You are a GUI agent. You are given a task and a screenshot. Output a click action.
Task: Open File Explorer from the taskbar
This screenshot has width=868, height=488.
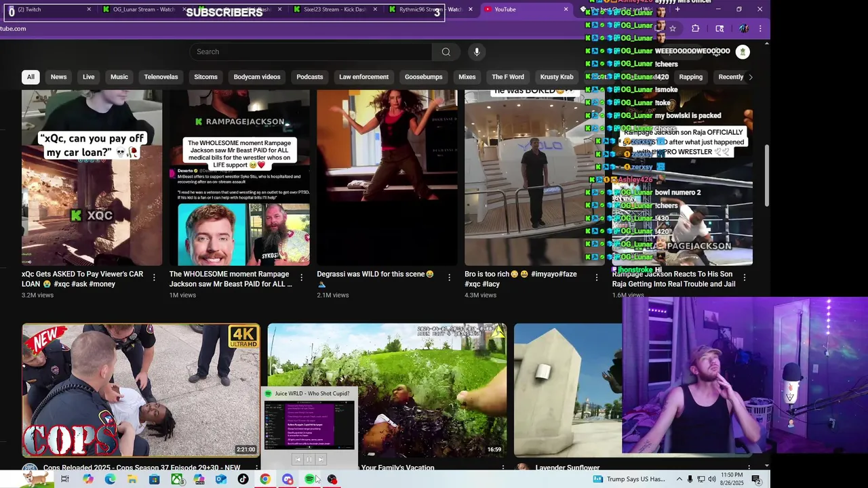point(132,479)
